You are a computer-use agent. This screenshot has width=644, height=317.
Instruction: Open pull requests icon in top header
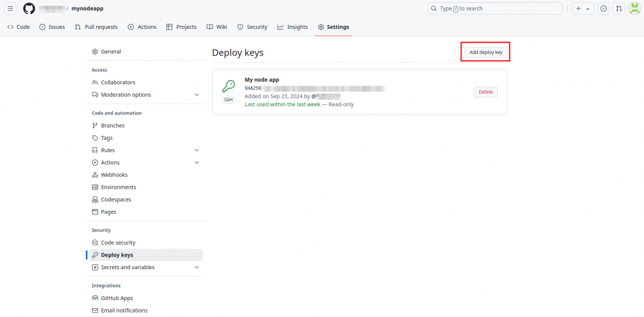click(619, 9)
